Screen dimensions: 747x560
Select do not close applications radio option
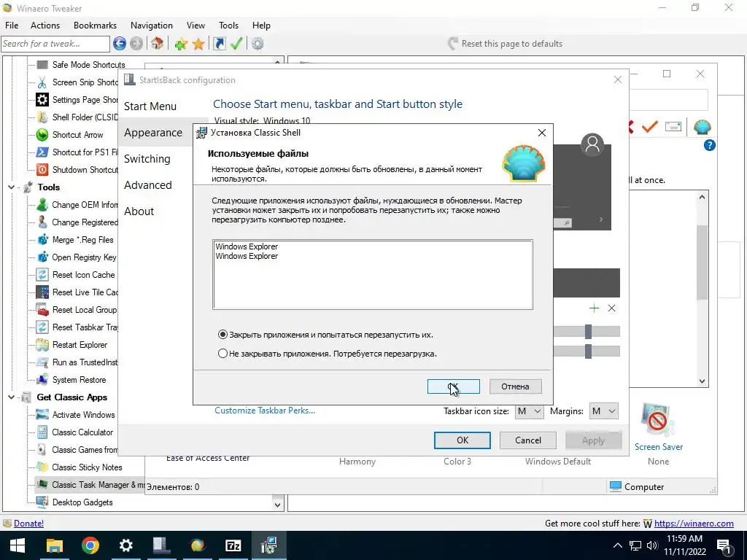[222, 354]
